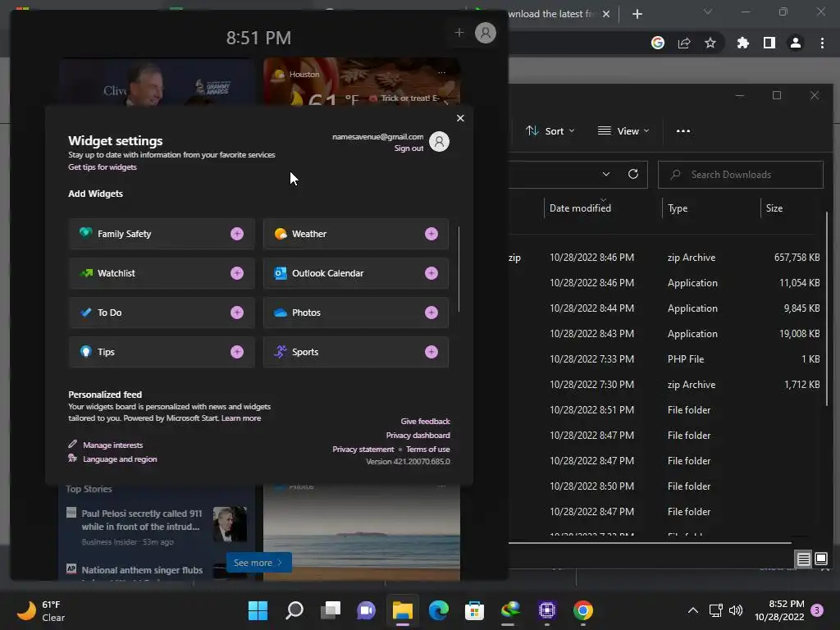Open the See more ellipsis in File Explorer toolbar
840x630 pixels.
[683, 131]
